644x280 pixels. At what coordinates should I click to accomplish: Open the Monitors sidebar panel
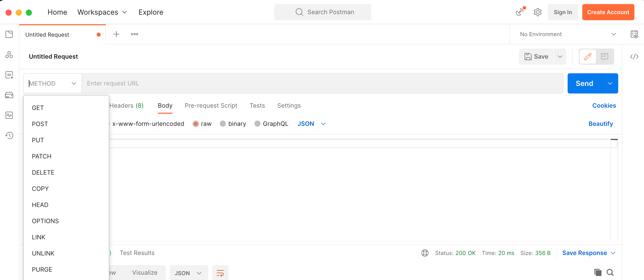click(x=9, y=115)
